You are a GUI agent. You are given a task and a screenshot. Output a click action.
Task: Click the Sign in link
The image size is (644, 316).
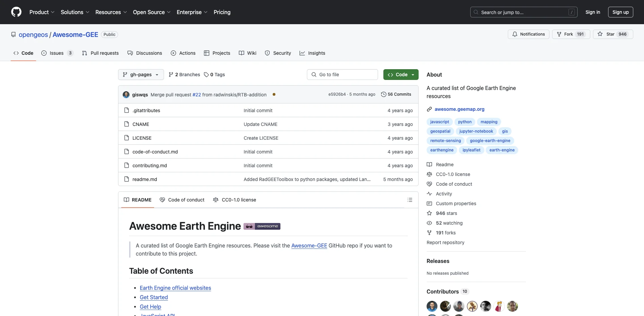(x=593, y=12)
